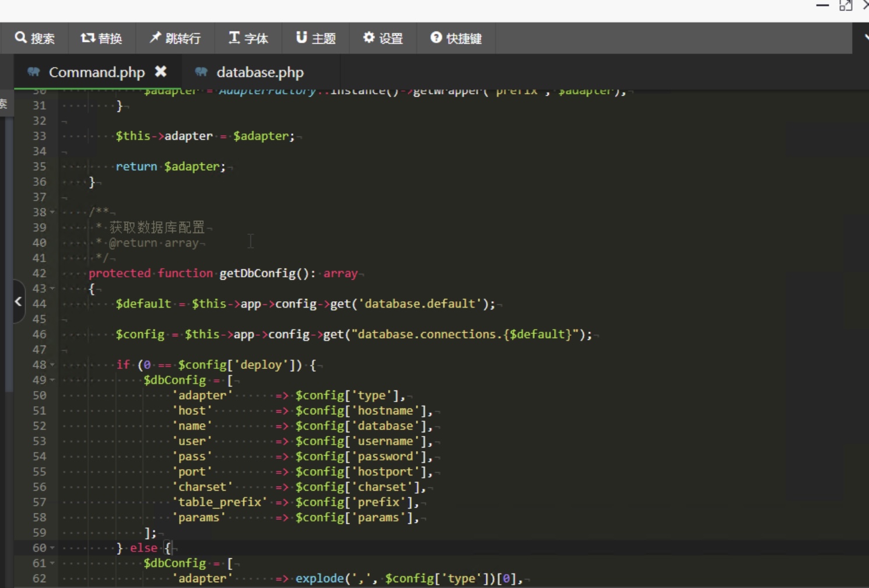This screenshot has height=588, width=869.
Task: Click the overflow arrow at toolbar's far right
Action: (865, 38)
